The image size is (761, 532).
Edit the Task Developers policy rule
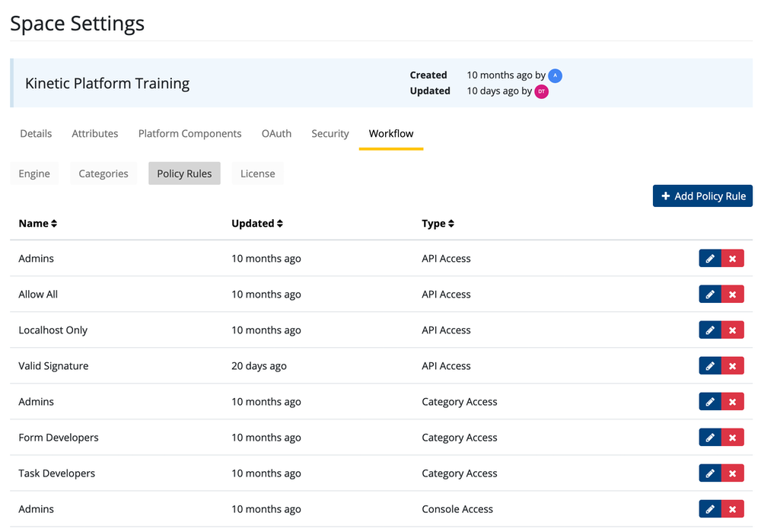(x=710, y=473)
